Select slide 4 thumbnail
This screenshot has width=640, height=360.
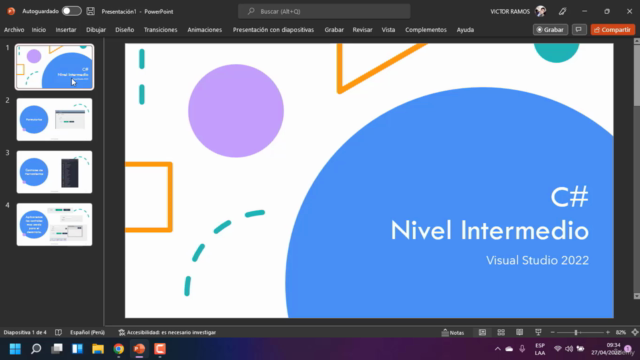click(54, 224)
